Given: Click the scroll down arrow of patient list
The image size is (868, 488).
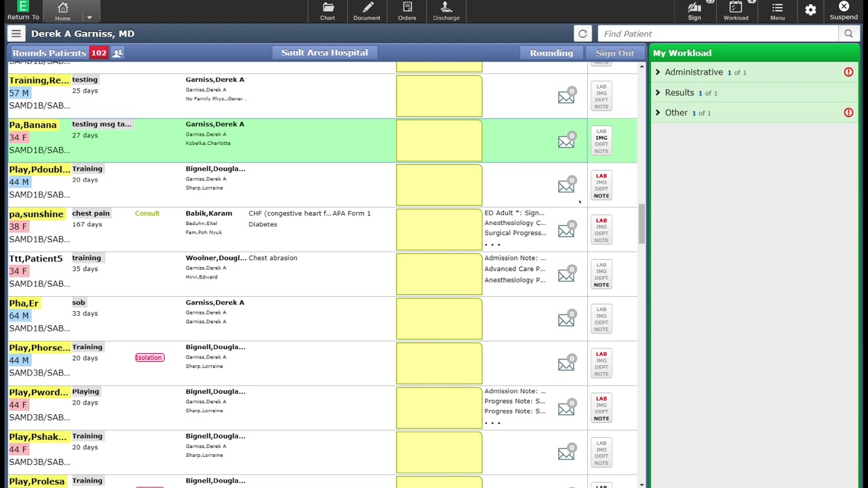Looking at the screenshot, I should coord(642,484).
